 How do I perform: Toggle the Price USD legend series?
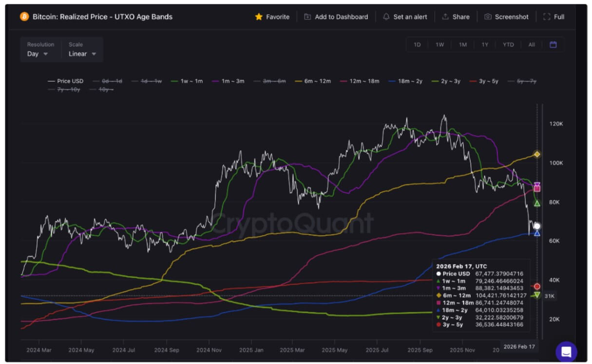(65, 81)
